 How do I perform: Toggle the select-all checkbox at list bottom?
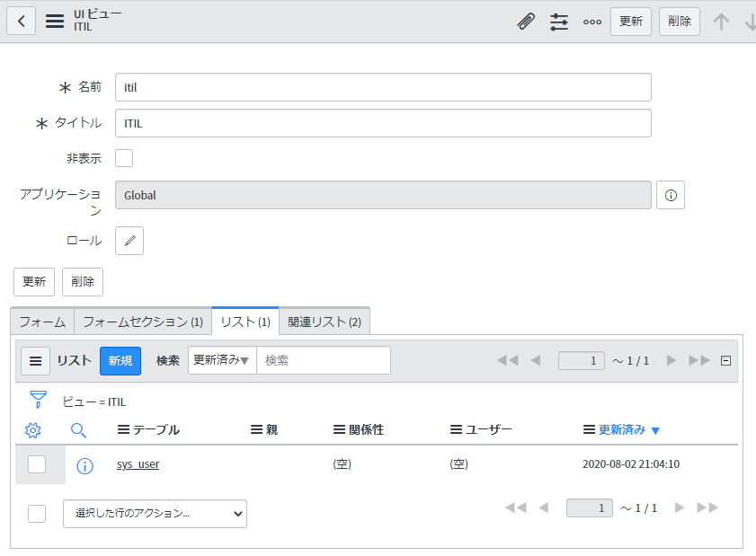(x=37, y=514)
